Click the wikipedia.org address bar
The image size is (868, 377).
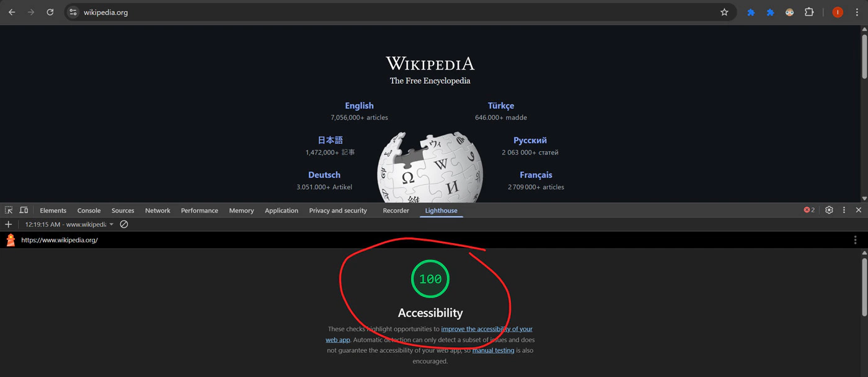click(400, 12)
